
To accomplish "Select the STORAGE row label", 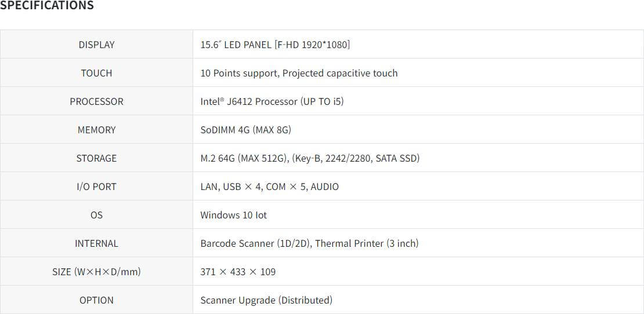I will click(96, 158).
